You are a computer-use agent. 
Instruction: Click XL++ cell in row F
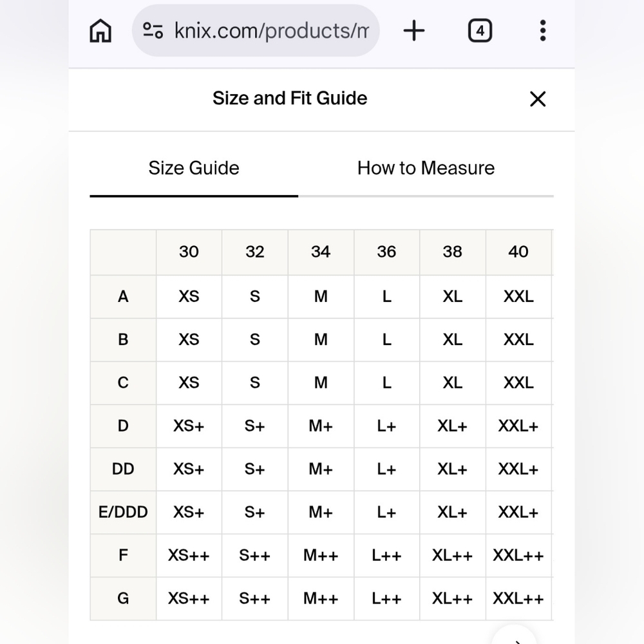(x=453, y=555)
